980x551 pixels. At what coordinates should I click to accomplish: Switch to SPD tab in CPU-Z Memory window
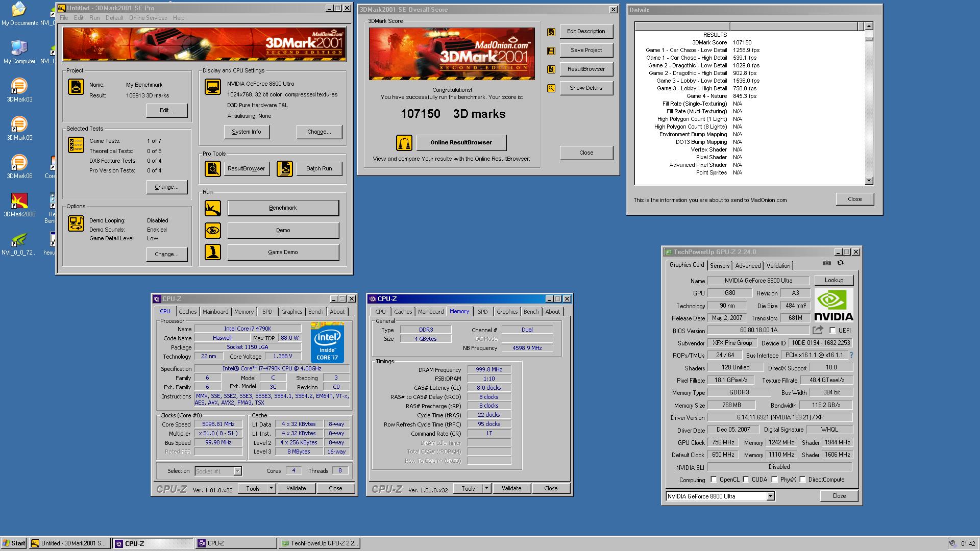(483, 312)
